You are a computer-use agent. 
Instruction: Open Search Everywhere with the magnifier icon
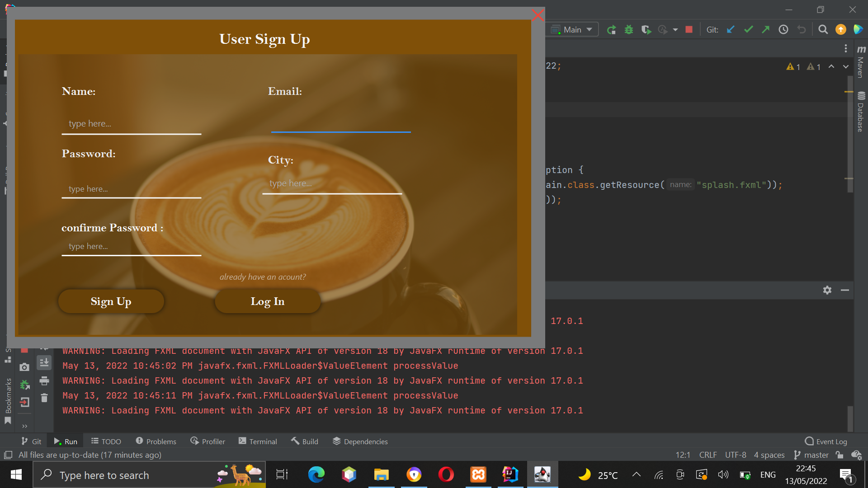(x=823, y=29)
